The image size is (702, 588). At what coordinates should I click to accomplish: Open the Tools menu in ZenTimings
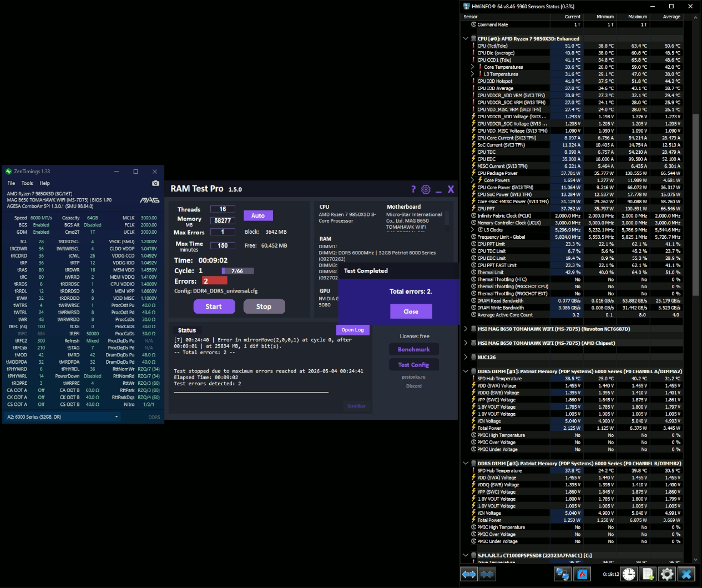pos(27,183)
